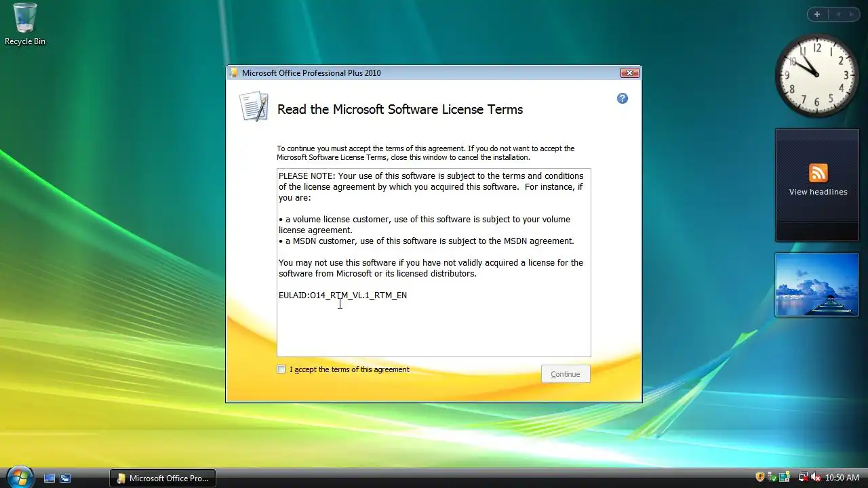
Task: Click the disabled Continue button
Action: pos(566,374)
